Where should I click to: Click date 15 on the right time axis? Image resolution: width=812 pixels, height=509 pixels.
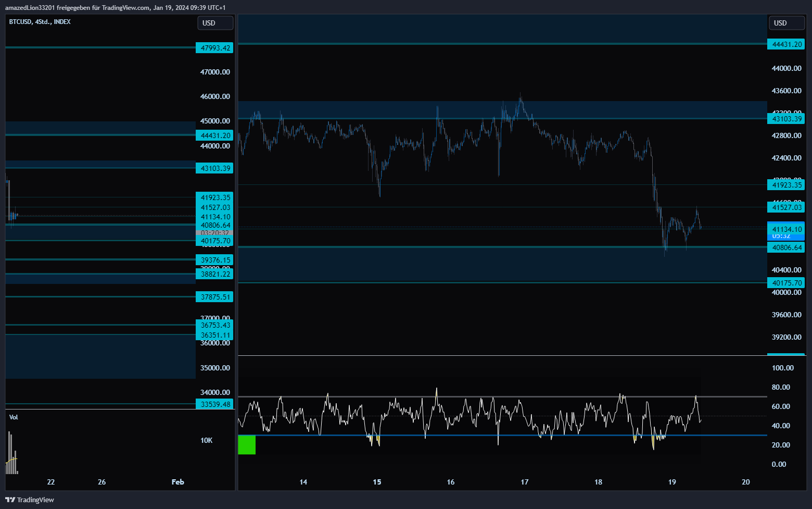[x=377, y=482]
